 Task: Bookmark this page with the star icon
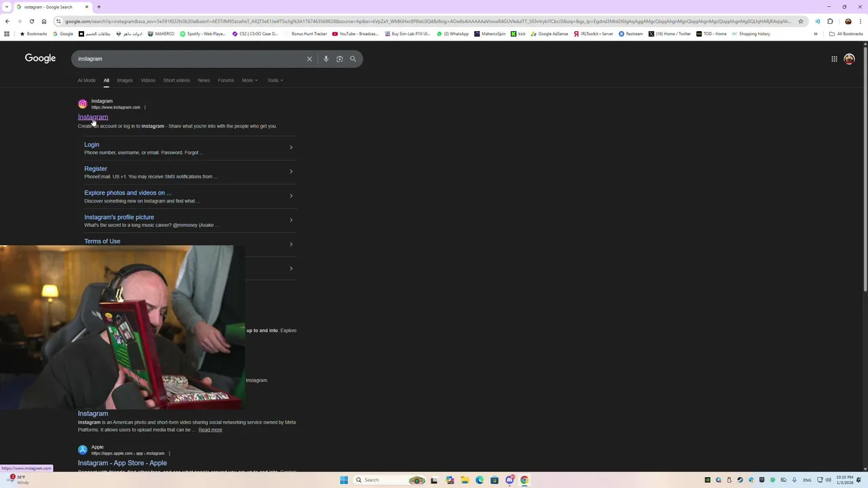[x=801, y=21]
